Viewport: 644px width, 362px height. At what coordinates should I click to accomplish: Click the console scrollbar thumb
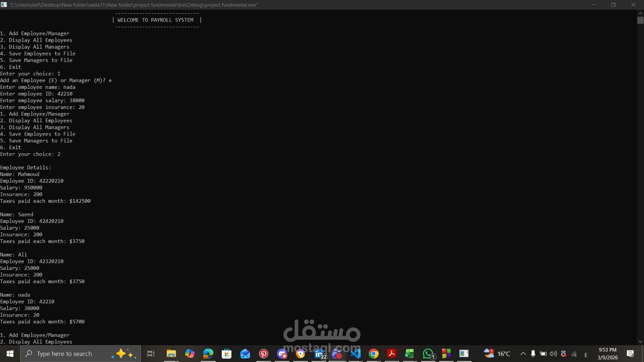[x=640, y=21]
